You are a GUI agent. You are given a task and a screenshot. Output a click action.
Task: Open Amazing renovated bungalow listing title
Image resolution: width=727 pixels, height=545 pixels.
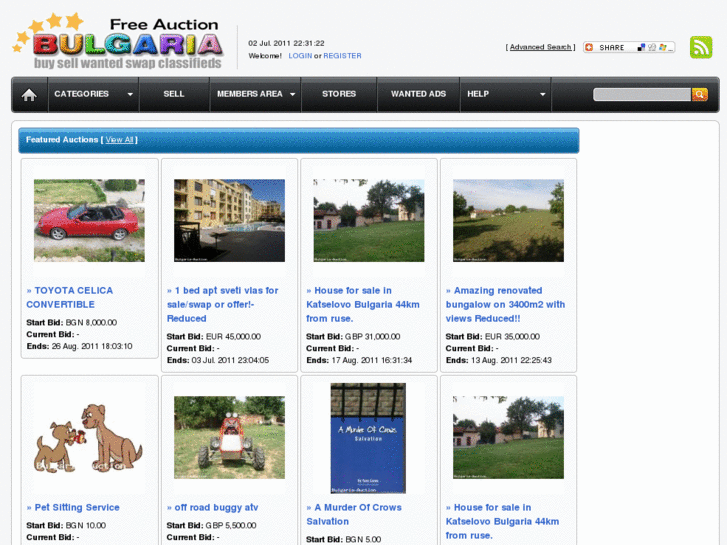[505, 304]
